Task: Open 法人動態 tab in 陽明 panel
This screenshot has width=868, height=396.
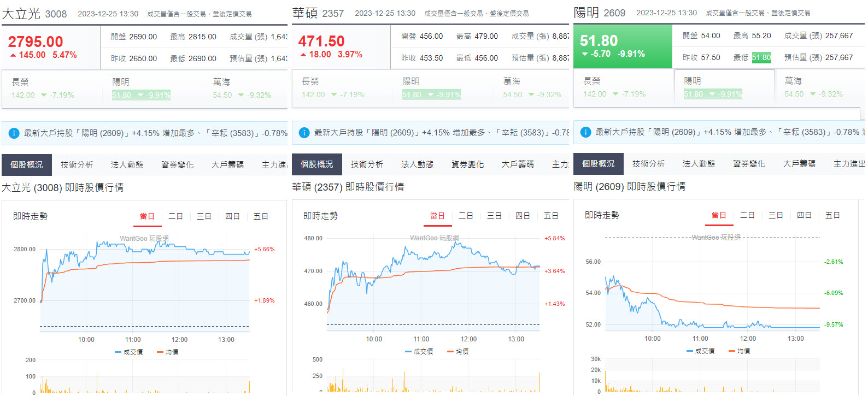Action: pyautogui.click(x=699, y=164)
